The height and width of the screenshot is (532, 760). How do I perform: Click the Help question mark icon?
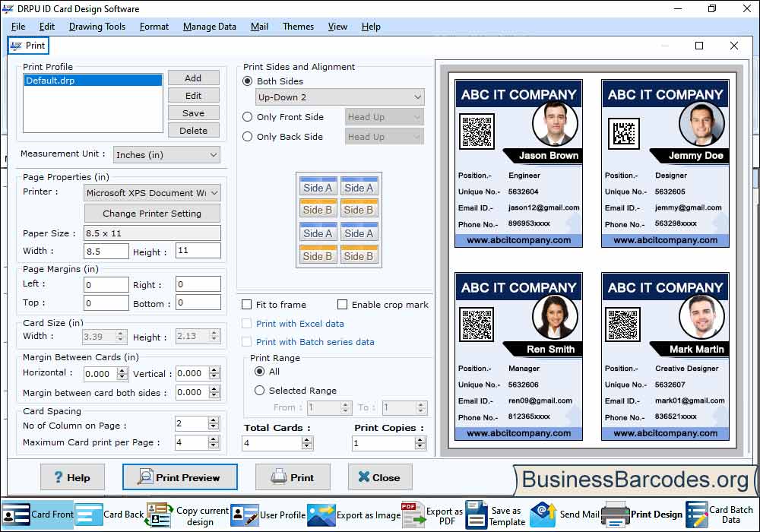coord(59,477)
